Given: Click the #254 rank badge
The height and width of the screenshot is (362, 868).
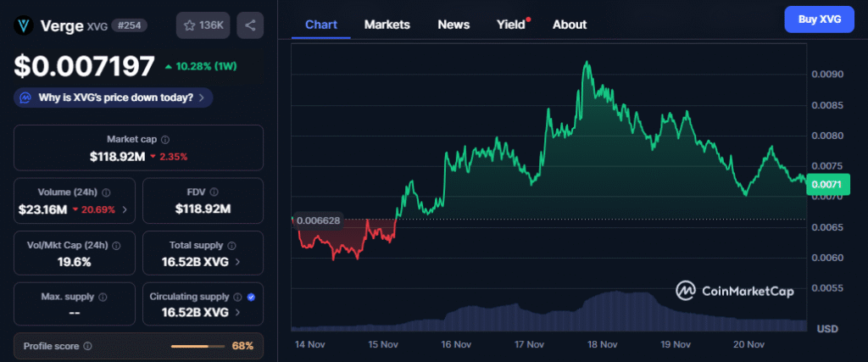Looking at the screenshot, I should click(131, 25).
